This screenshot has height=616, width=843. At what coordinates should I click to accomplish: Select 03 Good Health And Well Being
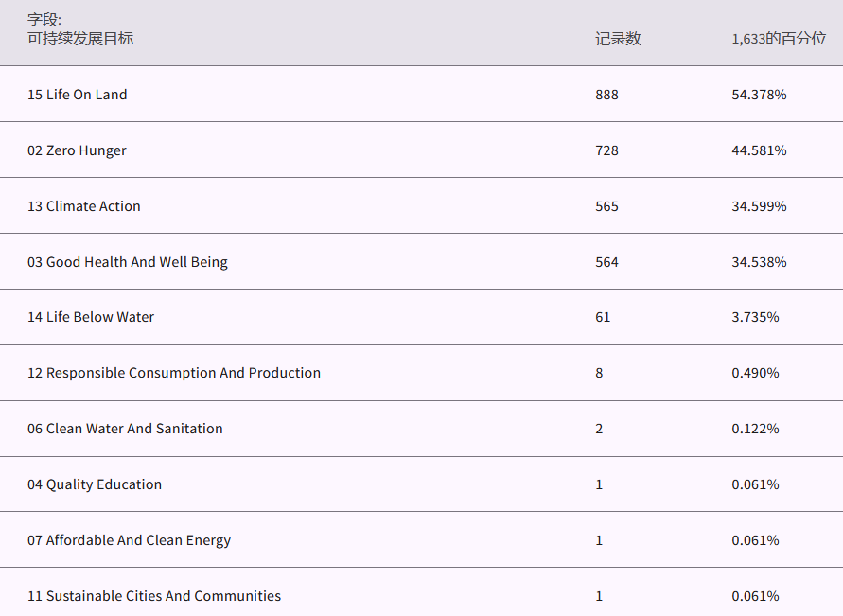coord(127,262)
